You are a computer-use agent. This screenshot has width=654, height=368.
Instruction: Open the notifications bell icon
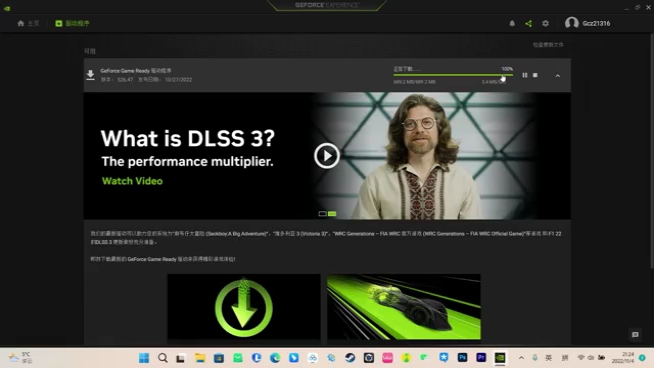512,23
